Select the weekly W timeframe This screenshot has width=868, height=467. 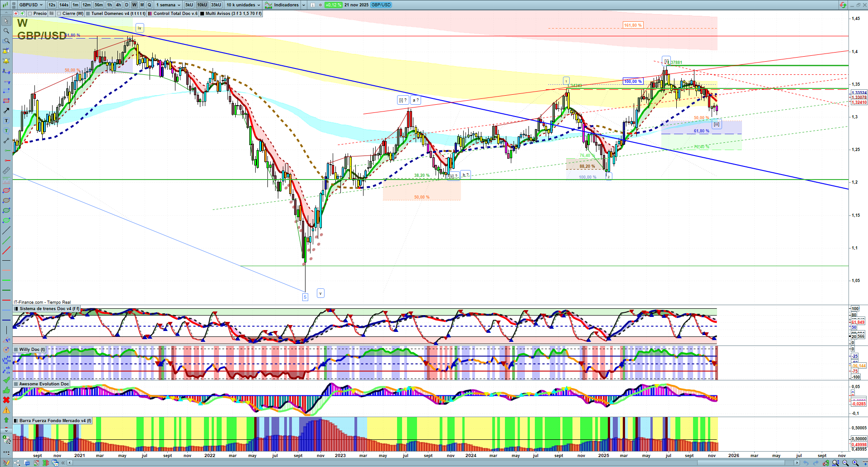click(134, 5)
